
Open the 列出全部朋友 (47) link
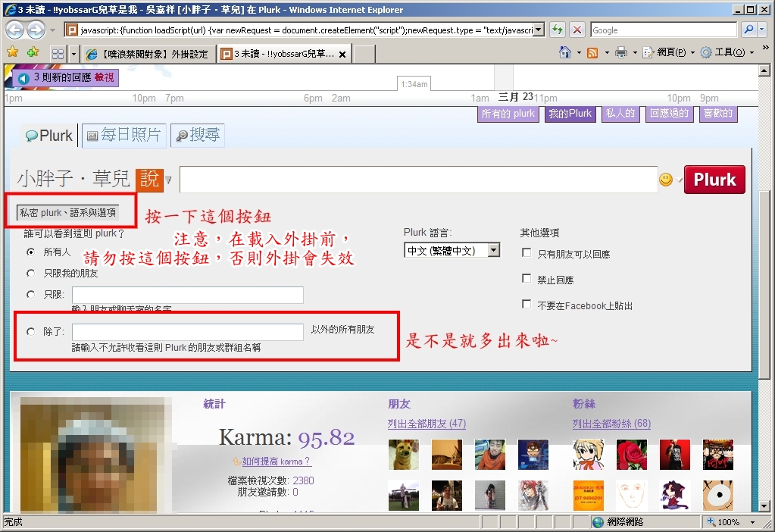pos(427,424)
